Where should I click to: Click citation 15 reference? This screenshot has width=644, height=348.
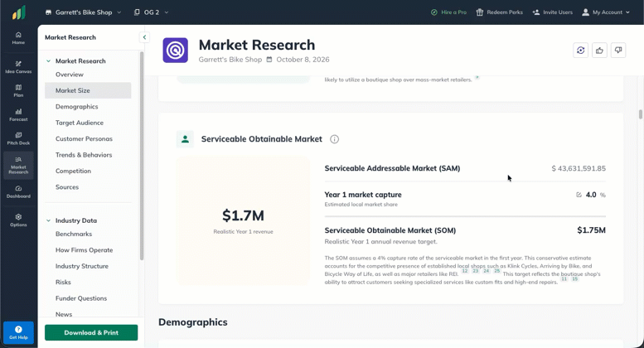point(574,279)
